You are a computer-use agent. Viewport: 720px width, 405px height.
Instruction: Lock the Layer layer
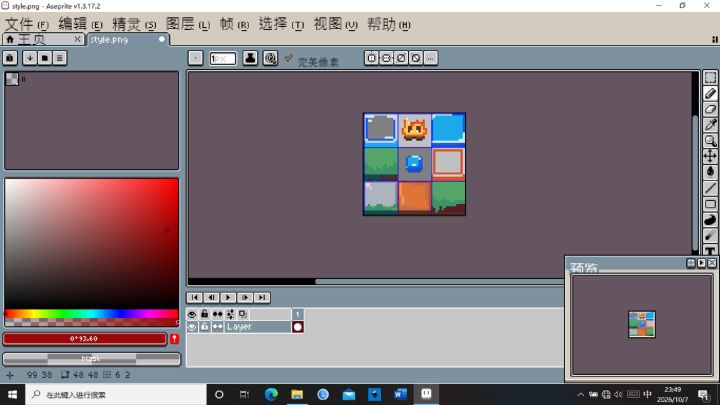tap(205, 327)
